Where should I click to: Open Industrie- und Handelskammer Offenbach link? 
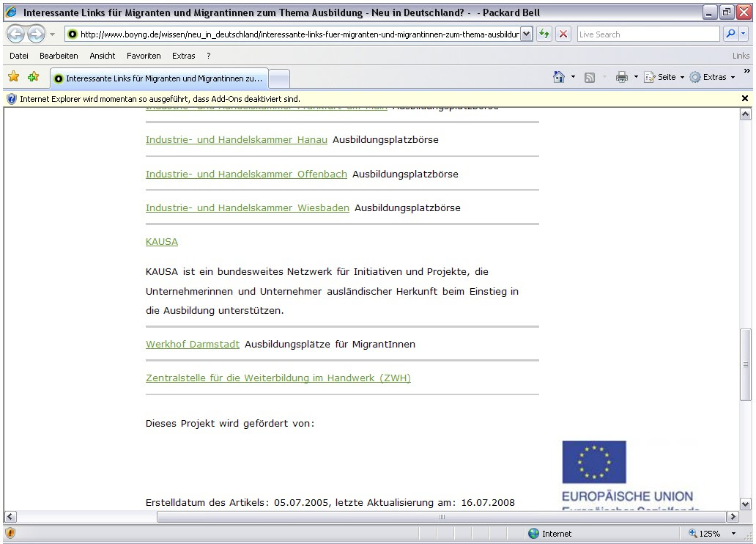point(246,174)
